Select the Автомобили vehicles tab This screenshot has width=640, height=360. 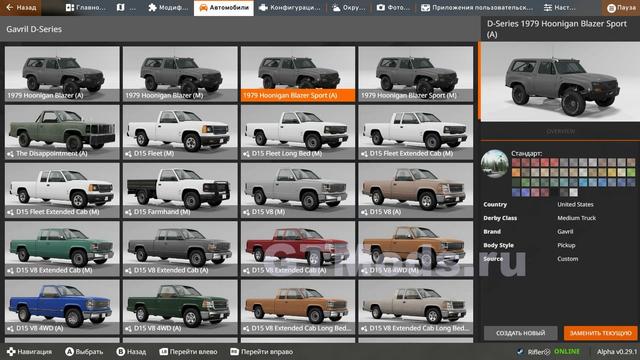pyautogui.click(x=224, y=7)
